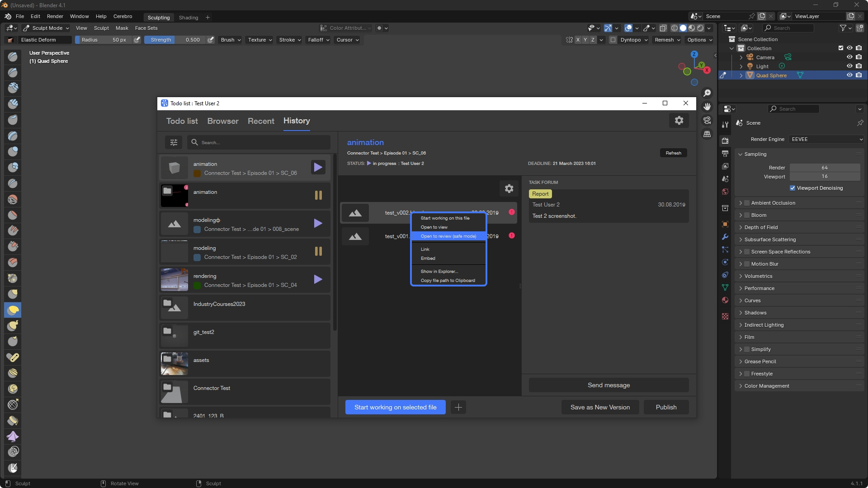
Task: Select the Clay Strips sculpt brush
Action: coord(13,104)
